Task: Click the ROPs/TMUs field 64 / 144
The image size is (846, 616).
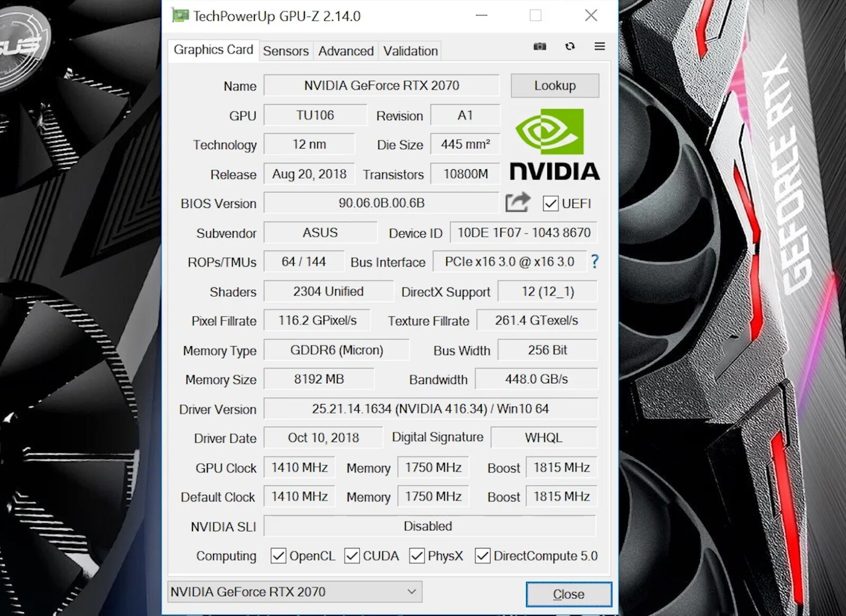Action: point(304,262)
